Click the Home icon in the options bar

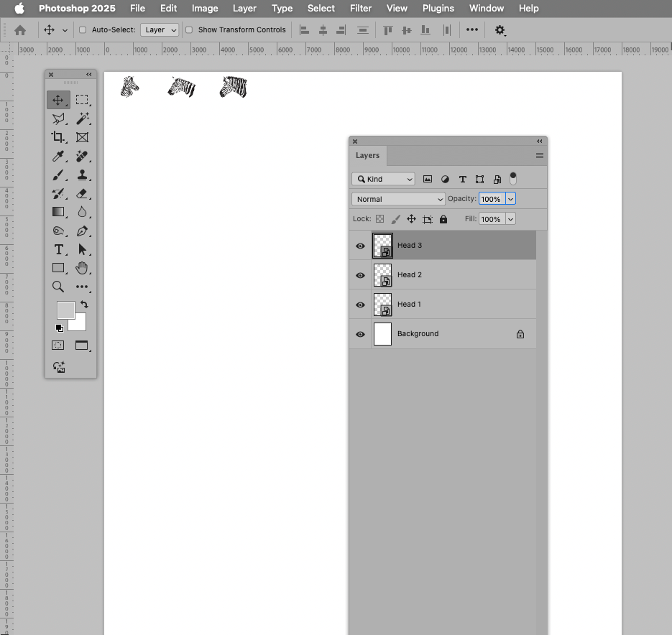click(20, 30)
